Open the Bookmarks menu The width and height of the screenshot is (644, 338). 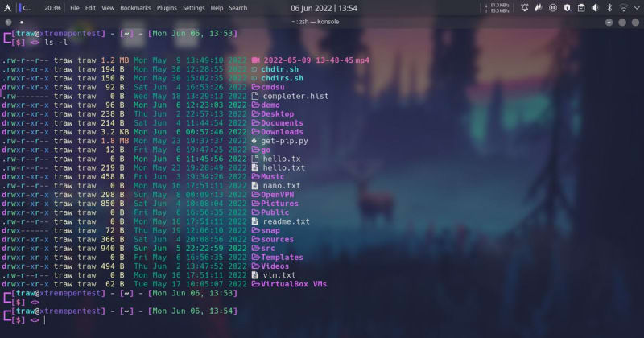(134, 7)
